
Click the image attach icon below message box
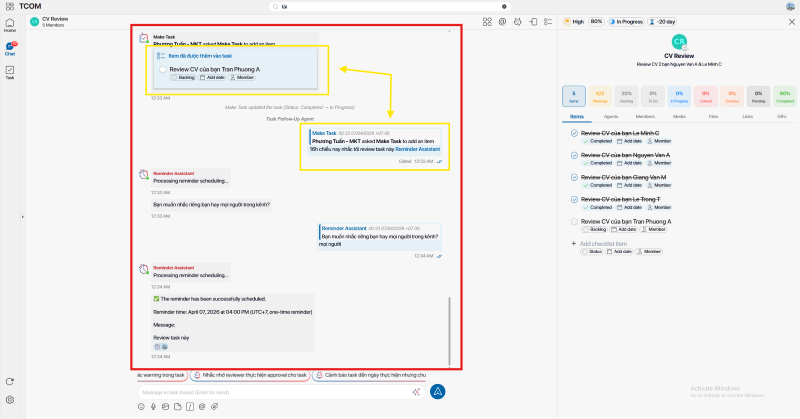coord(165,407)
